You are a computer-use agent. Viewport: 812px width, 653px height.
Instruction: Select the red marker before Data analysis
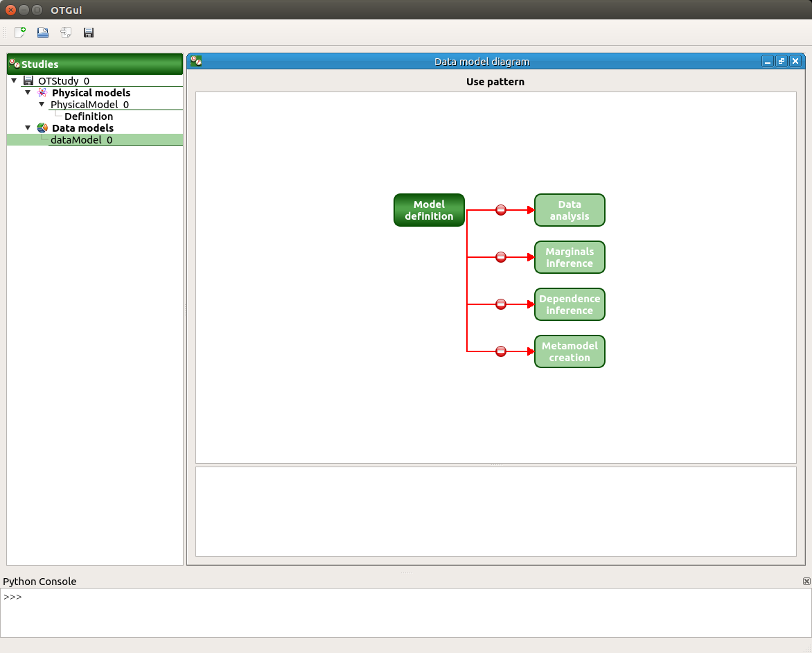[500, 209]
